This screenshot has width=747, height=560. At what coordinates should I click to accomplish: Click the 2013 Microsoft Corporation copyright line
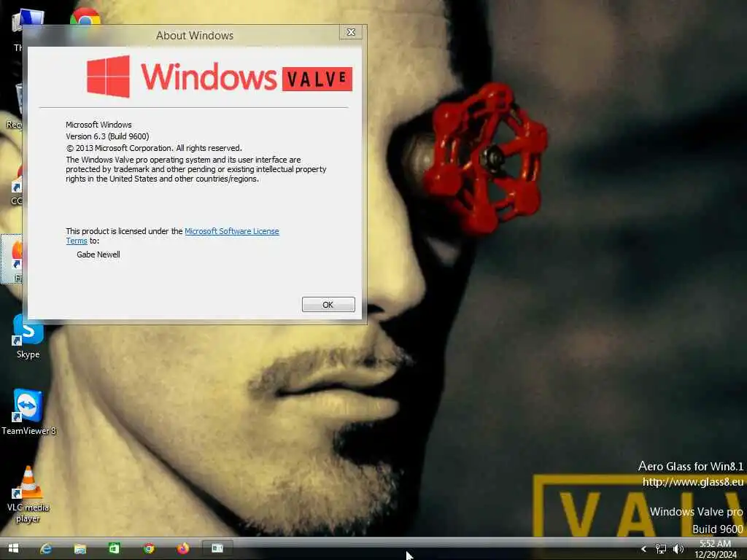[x=154, y=148]
